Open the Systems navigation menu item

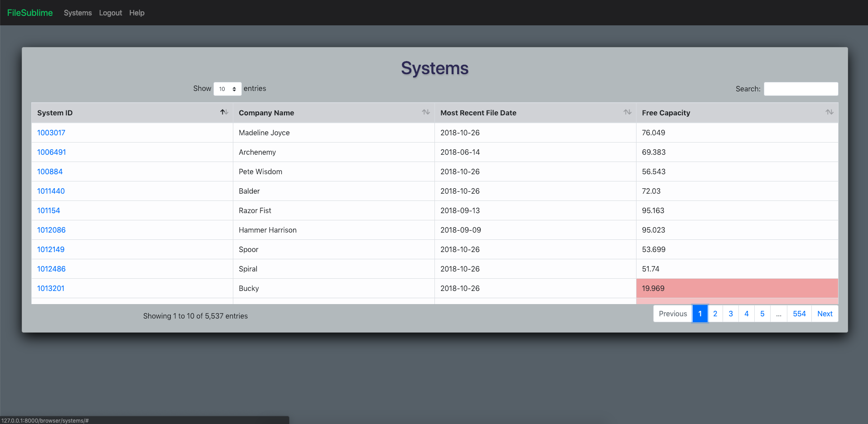(x=78, y=13)
